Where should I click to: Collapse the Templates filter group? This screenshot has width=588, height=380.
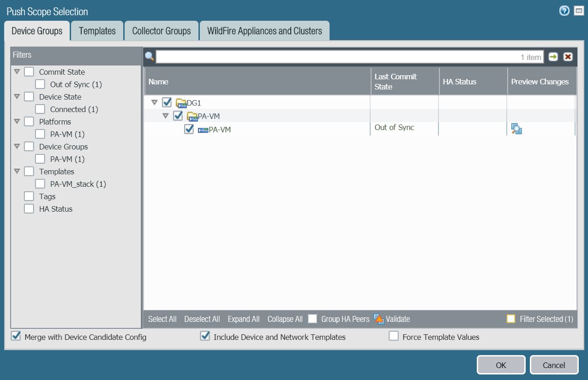click(17, 172)
